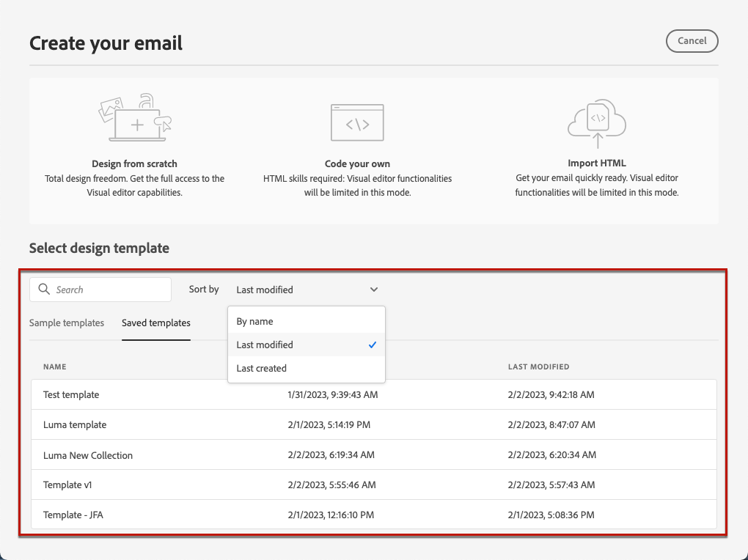Click the blue checkmark beside Last modified
Screen dimensions: 748x560
[373, 345]
